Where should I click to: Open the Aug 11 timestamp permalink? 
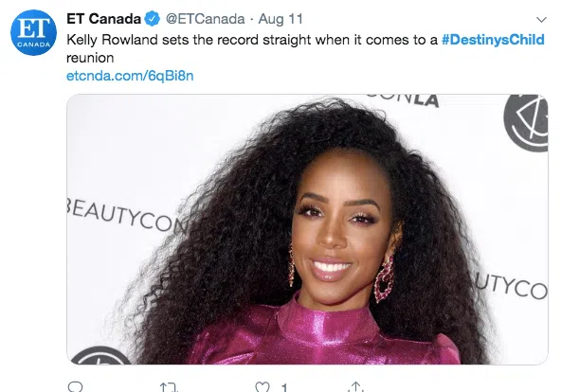coord(280,19)
